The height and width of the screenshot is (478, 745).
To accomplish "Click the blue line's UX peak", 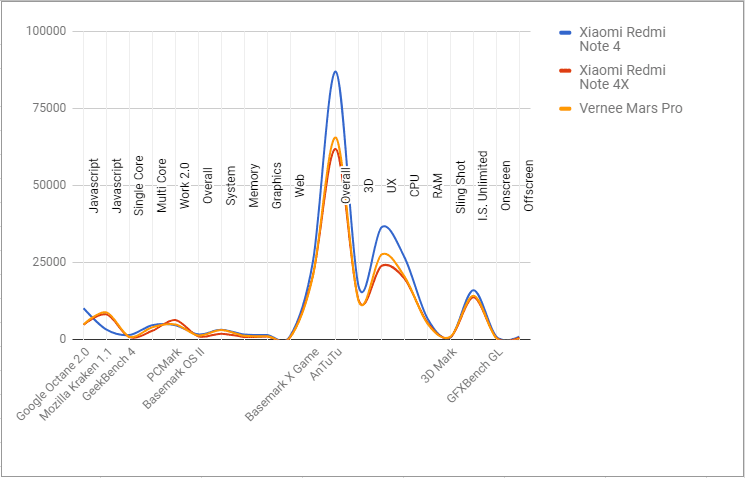I will click(x=384, y=226).
